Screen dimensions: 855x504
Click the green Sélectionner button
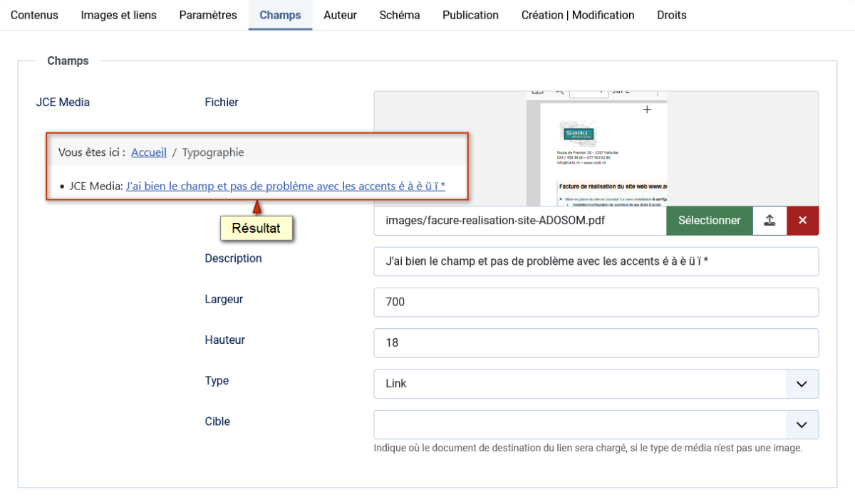710,221
